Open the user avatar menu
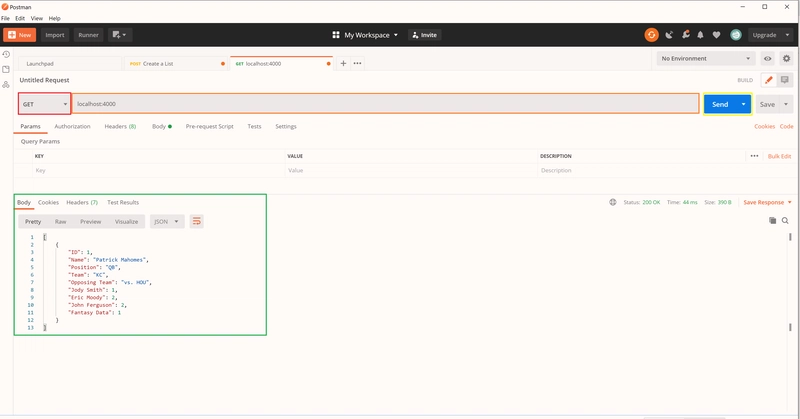Viewport: 800px width, 419px height. click(x=736, y=35)
